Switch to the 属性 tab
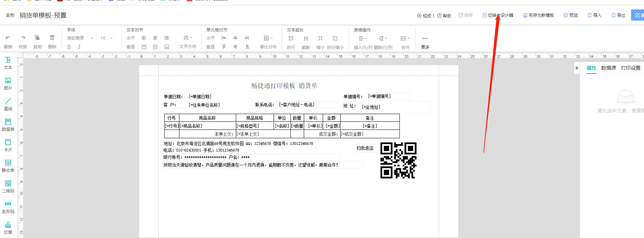 [x=591, y=68]
